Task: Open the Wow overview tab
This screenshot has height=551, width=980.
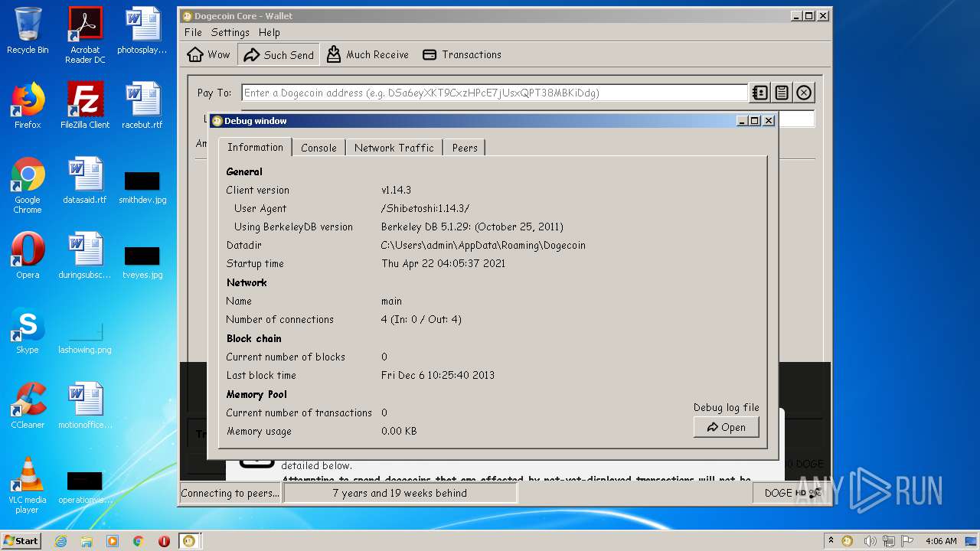Action: pyautogui.click(x=208, y=54)
